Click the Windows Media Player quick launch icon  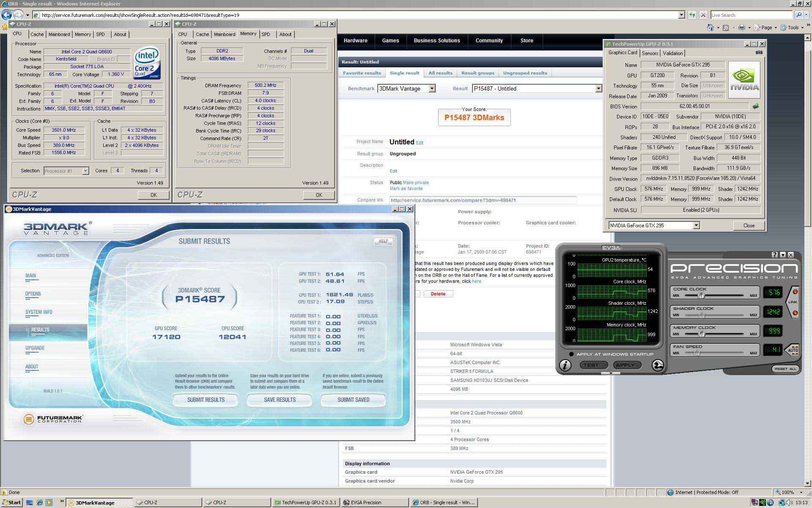coord(49,502)
